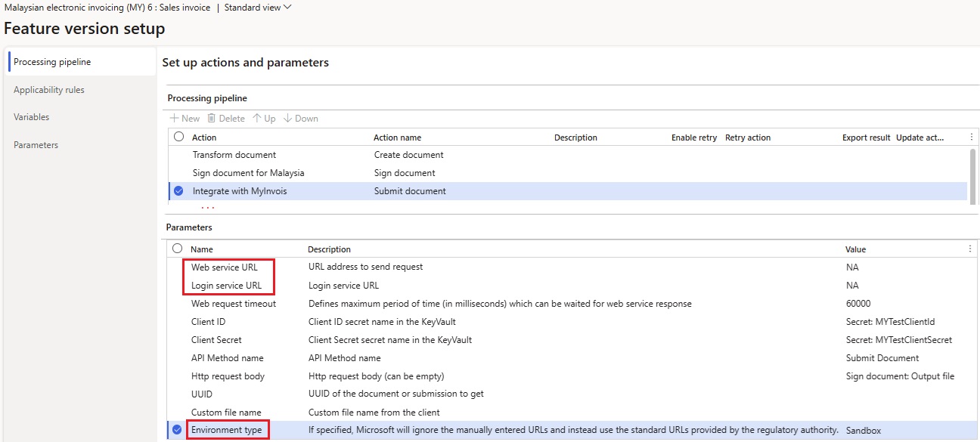
Task: Open the Variables section
Action: coord(32,116)
